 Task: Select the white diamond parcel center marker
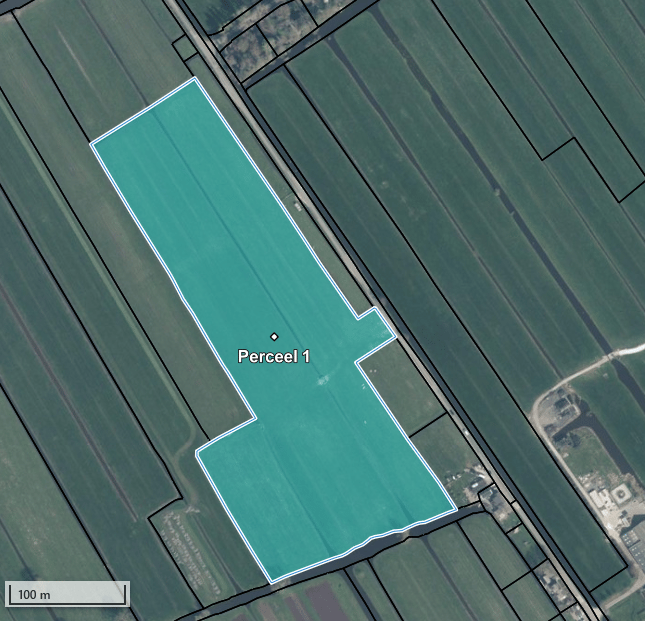click(x=274, y=337)
